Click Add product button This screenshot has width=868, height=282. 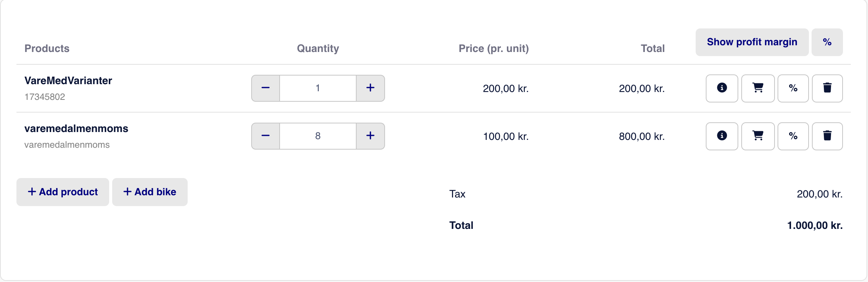coord(63,192)
